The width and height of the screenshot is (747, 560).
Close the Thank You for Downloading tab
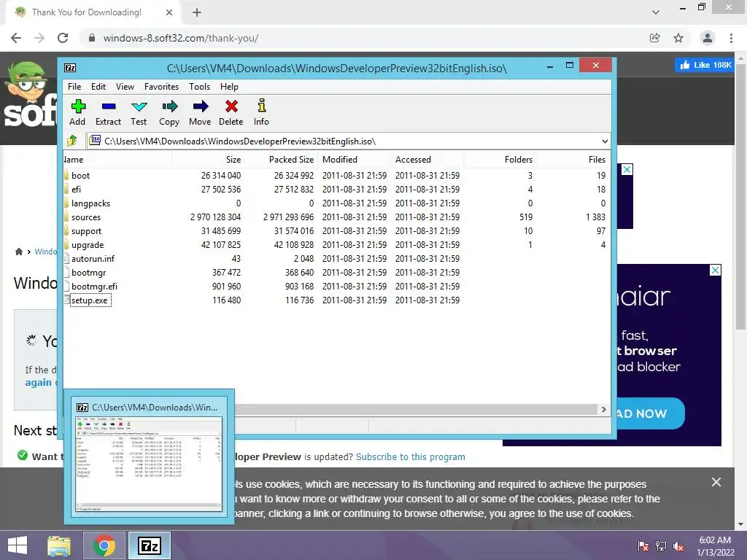pos(169,12)
